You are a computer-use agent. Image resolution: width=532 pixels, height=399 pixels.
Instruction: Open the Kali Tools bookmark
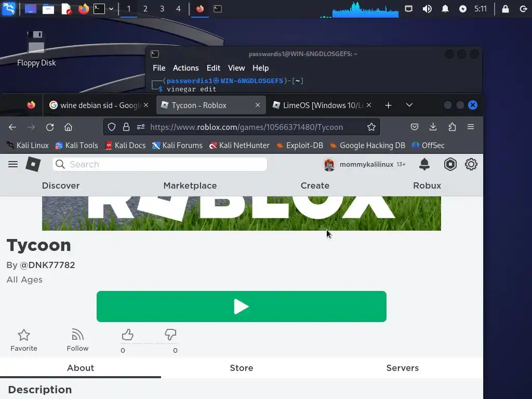click(77, 145)
